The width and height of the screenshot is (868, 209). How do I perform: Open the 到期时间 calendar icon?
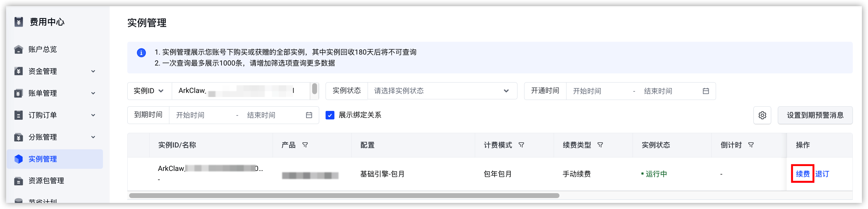[309, 115]
